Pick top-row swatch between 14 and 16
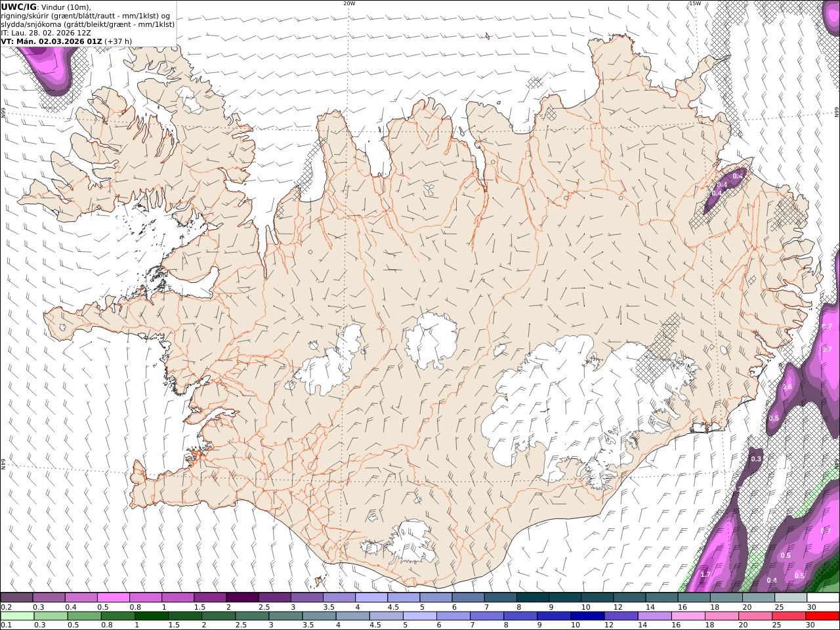The image size is (840, 630). pos(661,597)
